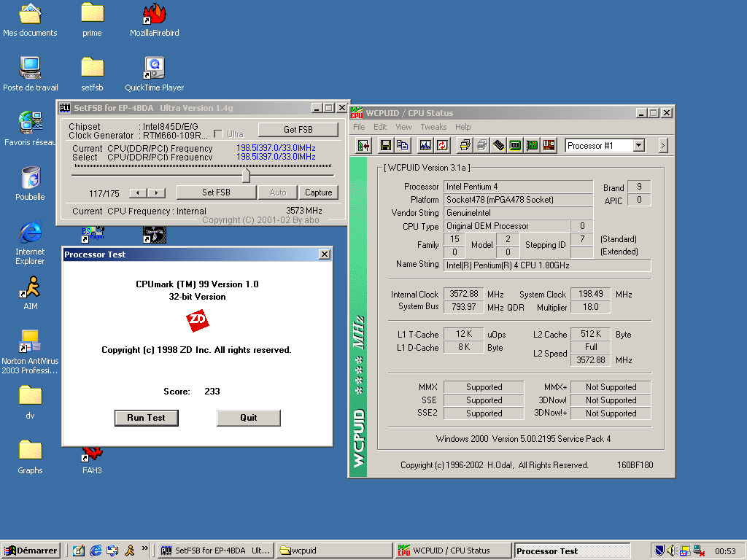This screenshot has width=747, height=560.
Task: Click the taskbar clock showing 00:53
Action: (x=725, y=551)
